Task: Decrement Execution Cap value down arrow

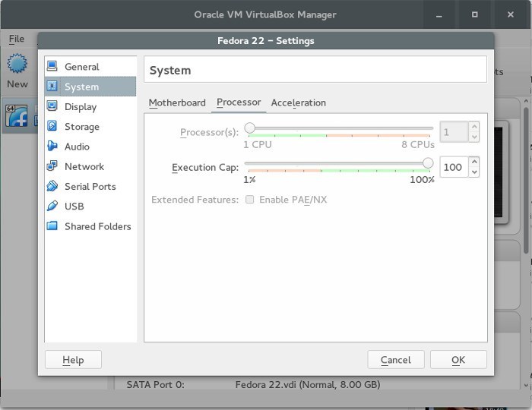Action: coord(474,172)
